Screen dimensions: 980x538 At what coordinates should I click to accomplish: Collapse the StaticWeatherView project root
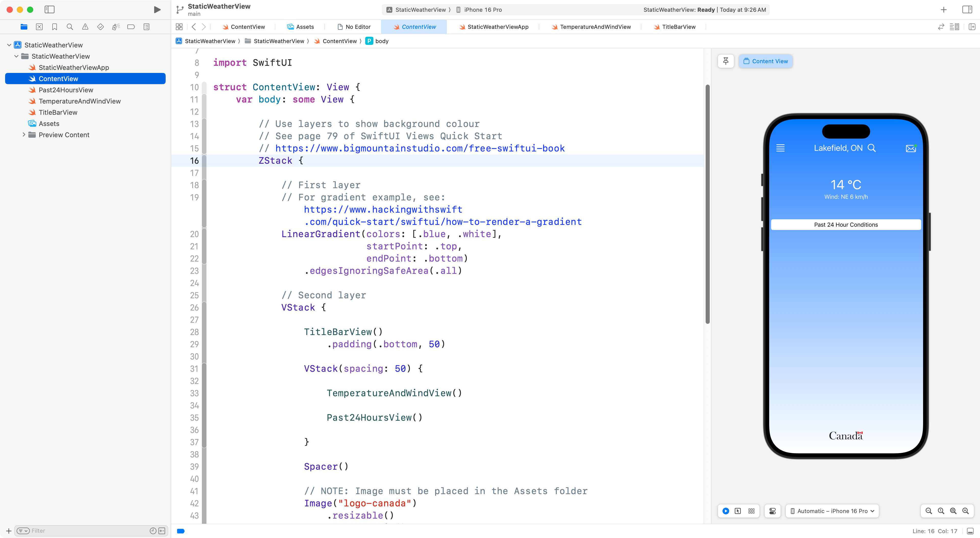click(9, 45)
